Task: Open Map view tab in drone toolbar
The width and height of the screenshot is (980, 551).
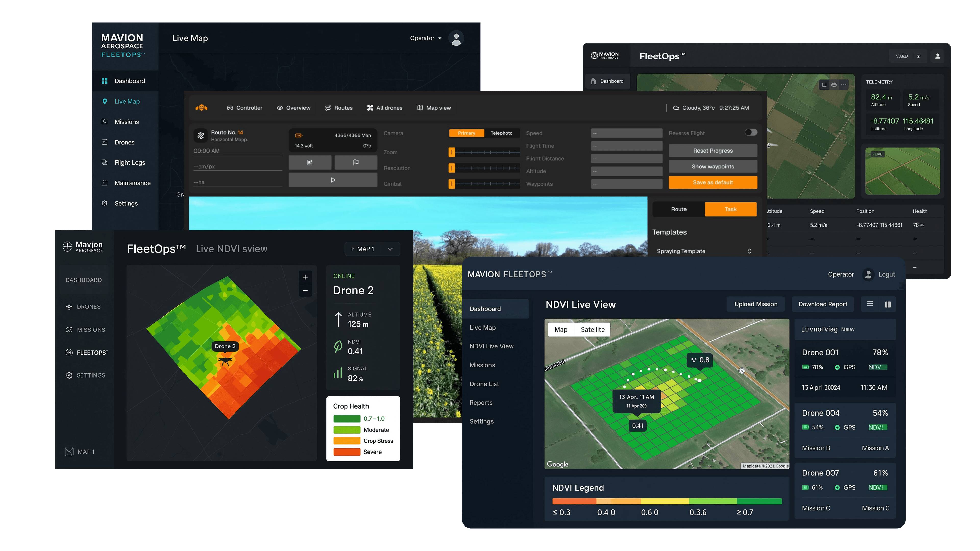Action: (434, 108)
